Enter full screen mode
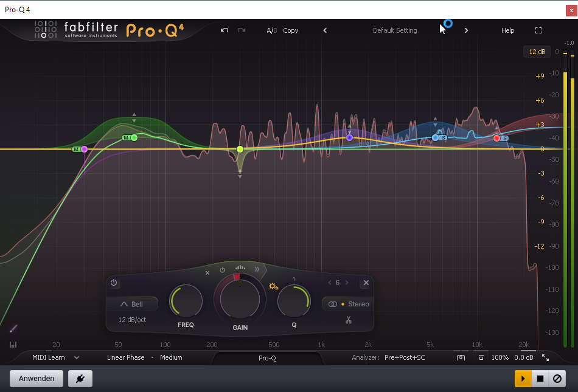The image size is (578, 392). tap(538, 30)
